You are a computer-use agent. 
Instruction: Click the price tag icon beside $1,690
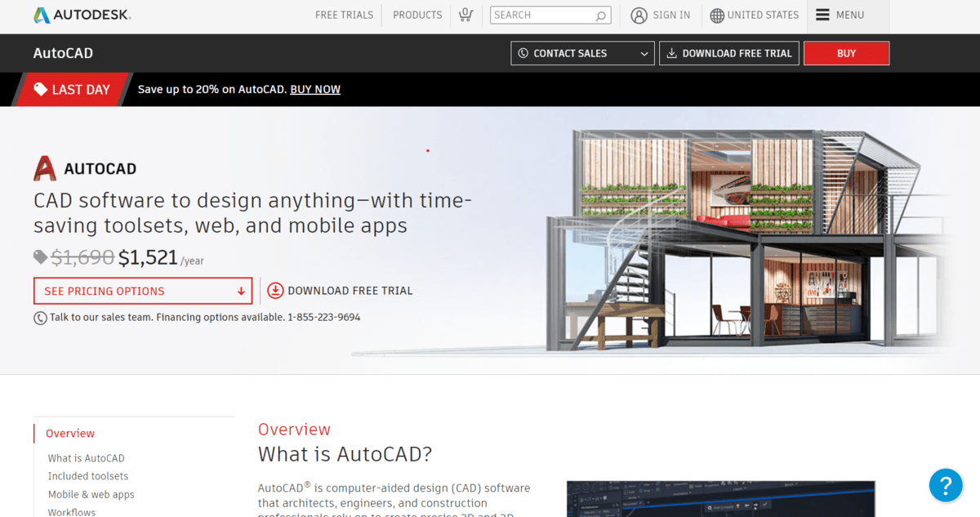click(40, 257)
